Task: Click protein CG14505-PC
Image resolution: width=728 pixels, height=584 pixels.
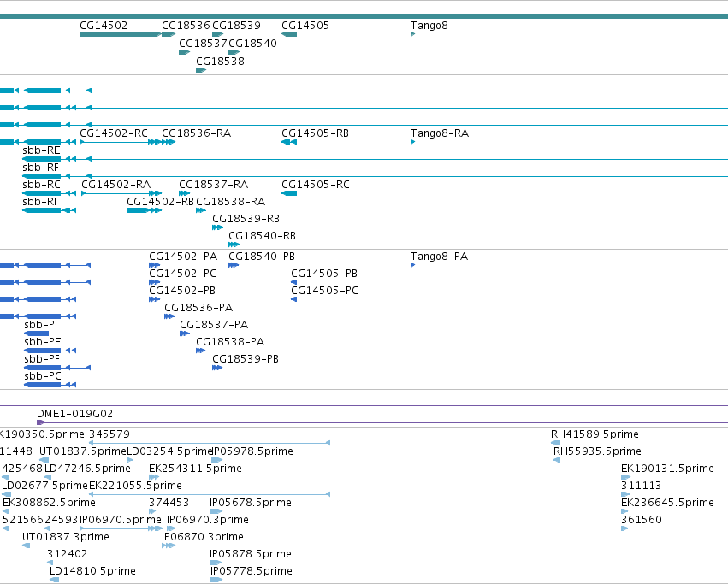Action: pyautogui.click(x=294, y=299)
